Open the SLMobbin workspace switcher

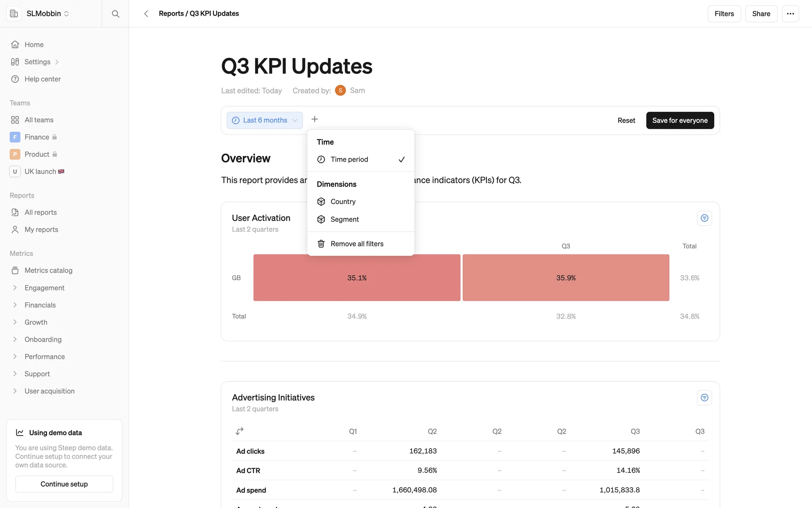pyautogui.click(x=47, y=14)
